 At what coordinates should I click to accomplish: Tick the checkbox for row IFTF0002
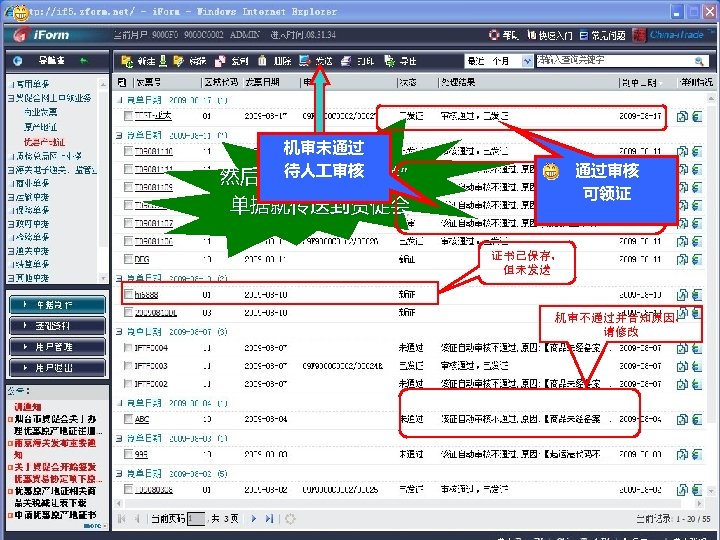click(128, 383)
